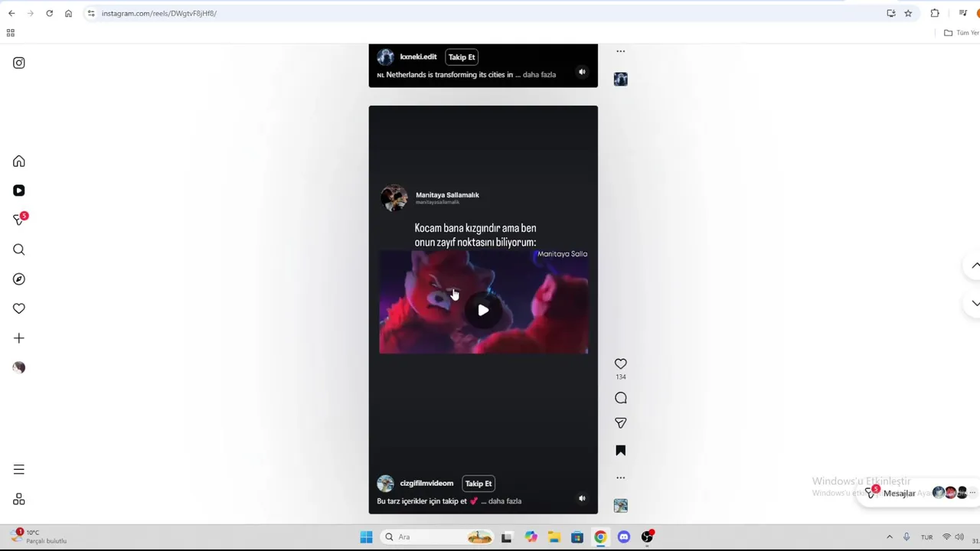Open media controls music icon
The image size is (980, 551).
[x=962, y=13]
